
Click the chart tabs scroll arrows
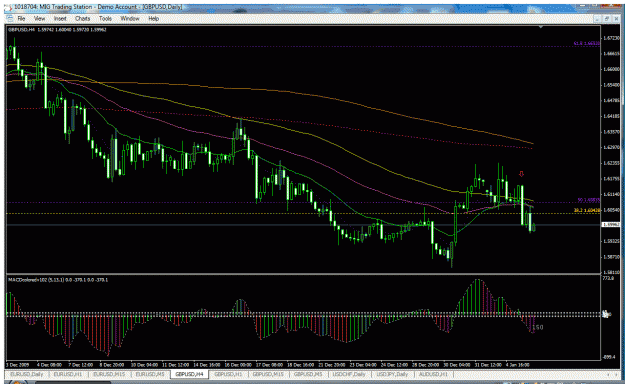[x=611, y=374]
